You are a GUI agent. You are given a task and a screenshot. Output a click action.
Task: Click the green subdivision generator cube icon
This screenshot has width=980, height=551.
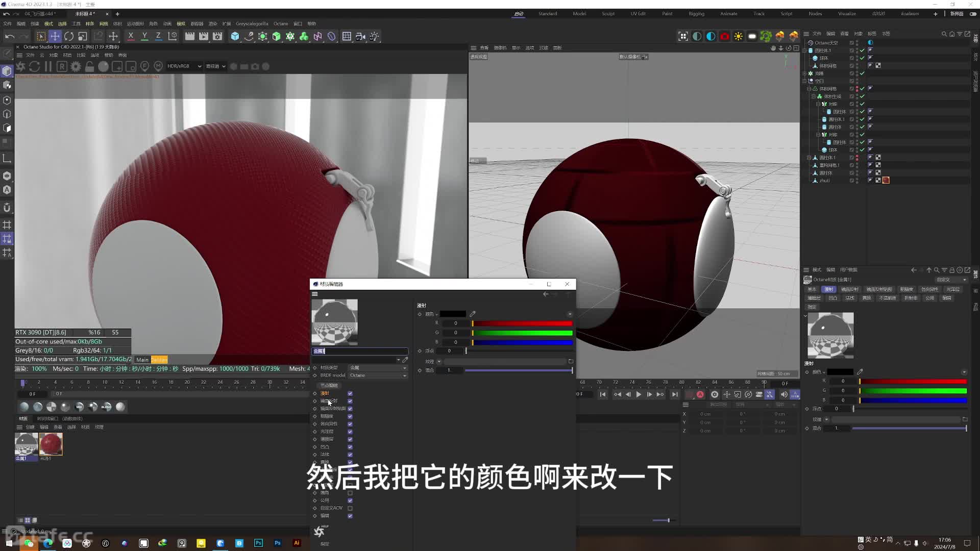coord(276,36)
